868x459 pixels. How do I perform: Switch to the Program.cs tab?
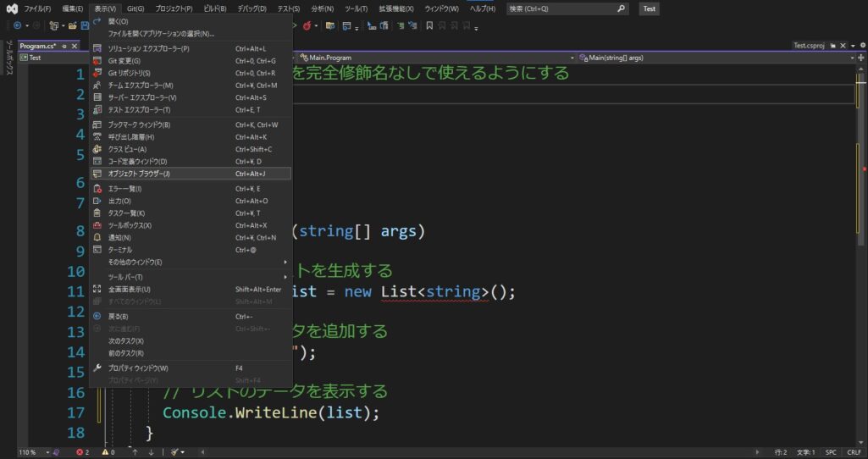[37, 46]
